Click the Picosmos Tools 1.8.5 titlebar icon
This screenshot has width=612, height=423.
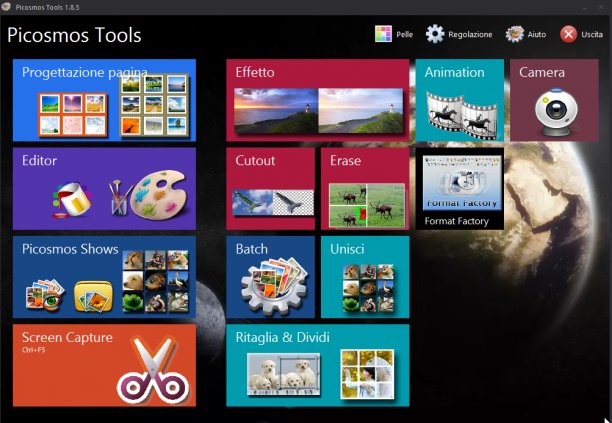6,7
